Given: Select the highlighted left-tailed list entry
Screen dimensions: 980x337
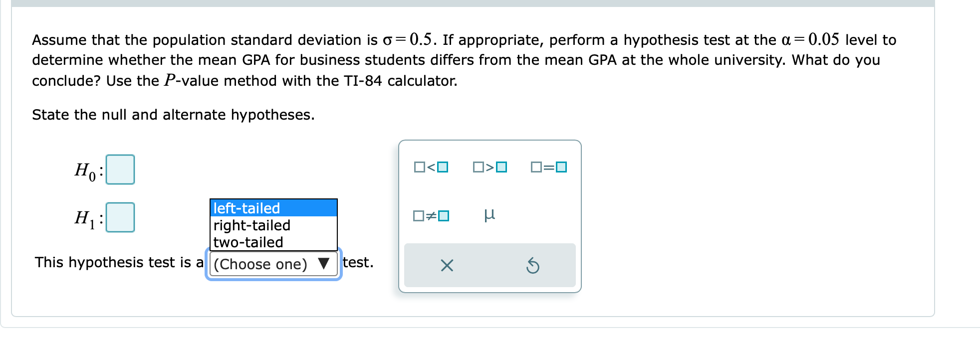Looking at the screenshot, I should point(246,208).
